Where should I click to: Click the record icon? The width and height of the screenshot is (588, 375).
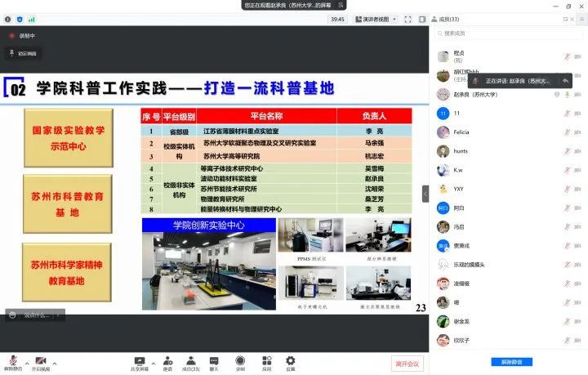coord(240,360)
